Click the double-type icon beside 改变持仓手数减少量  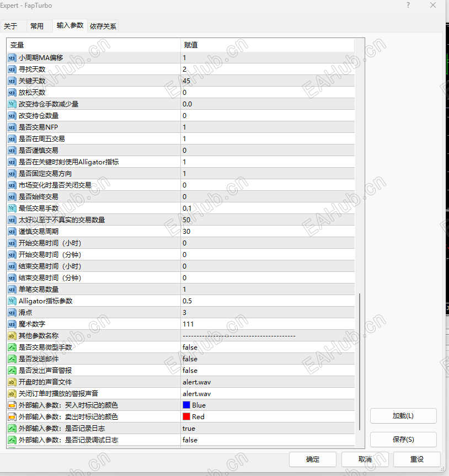tap(12, 104)
